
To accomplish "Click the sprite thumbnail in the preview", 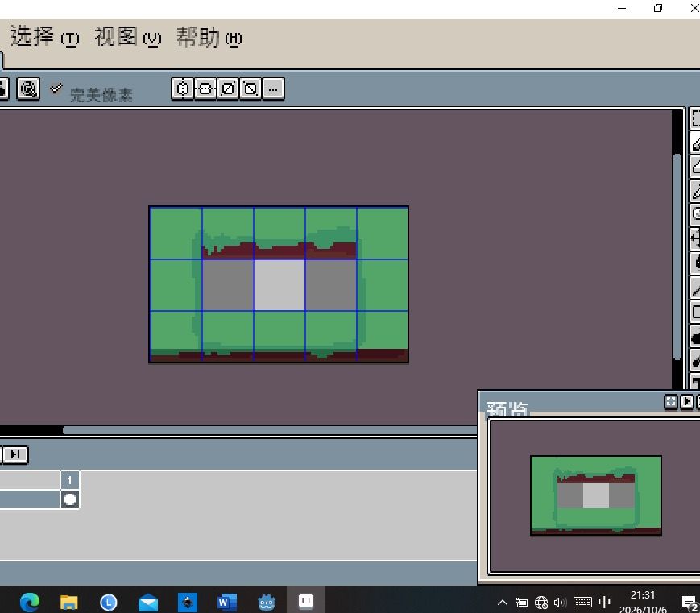I will click(x=596, y=495).
